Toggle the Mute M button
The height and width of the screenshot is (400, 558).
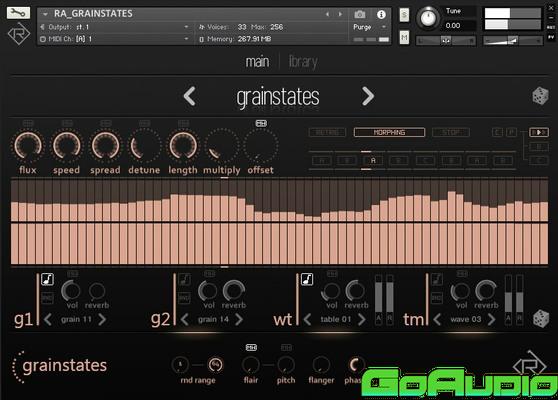click(x=404, y=37)
